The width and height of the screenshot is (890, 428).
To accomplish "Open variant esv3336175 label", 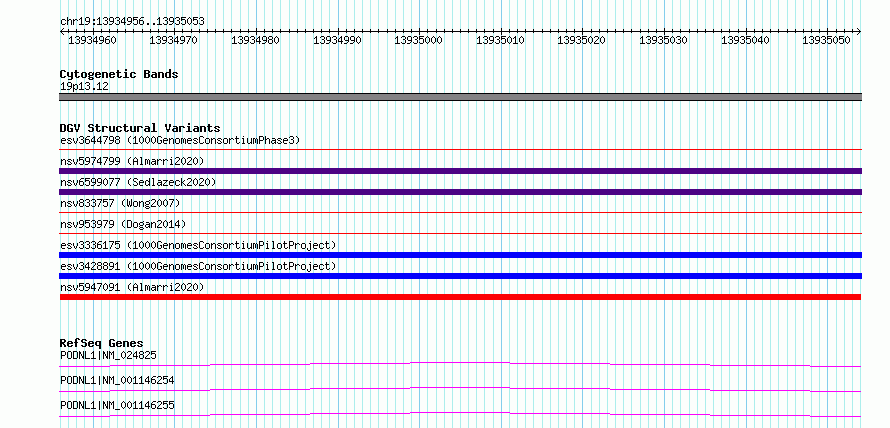I will click(198, 245).
